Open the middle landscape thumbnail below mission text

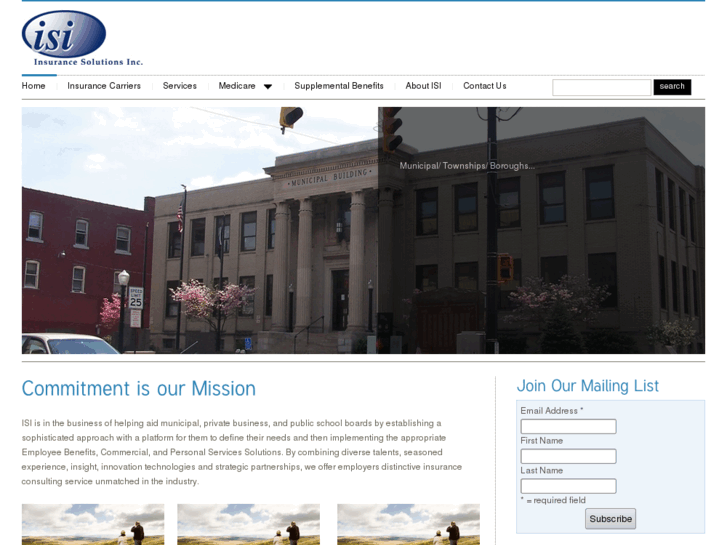[x=249, y=524]
